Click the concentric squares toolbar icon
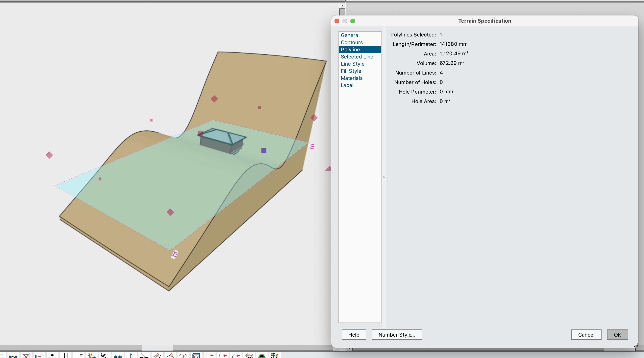This screenshot has width=644, height=358. click(196, 356)
